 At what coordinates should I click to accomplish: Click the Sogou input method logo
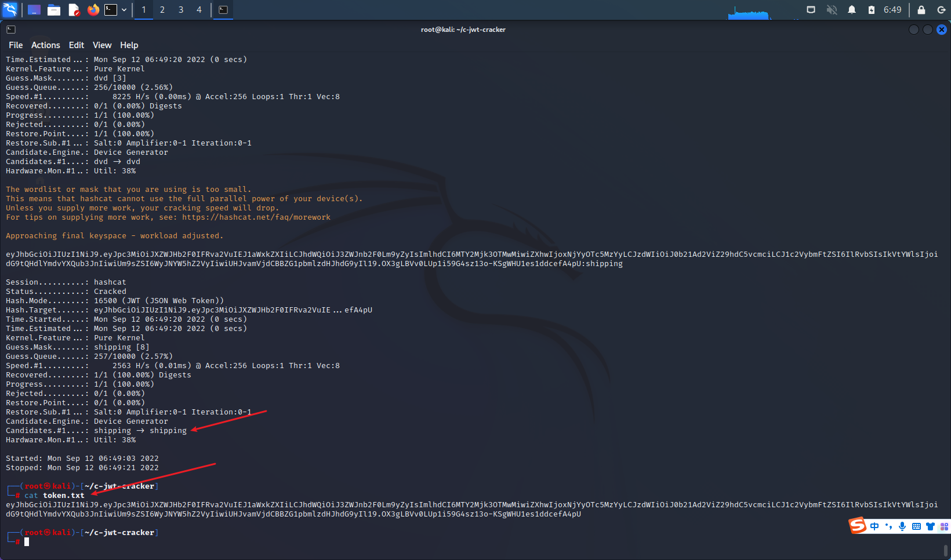click(x=858, y=526)
